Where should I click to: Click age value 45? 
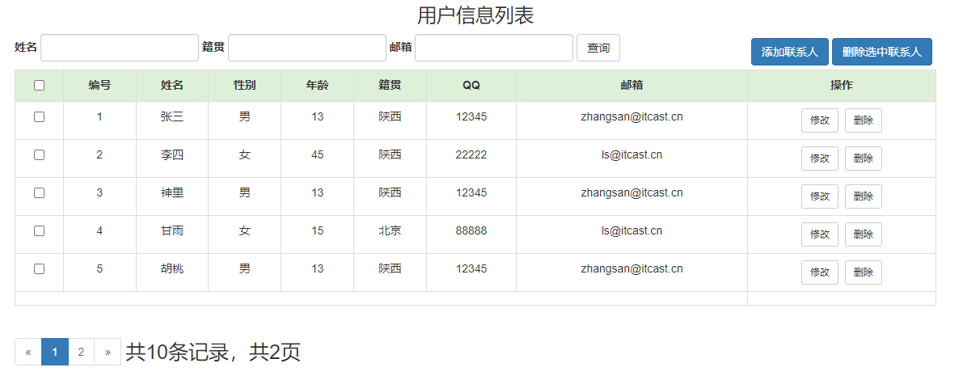click(x=317, y=154)
